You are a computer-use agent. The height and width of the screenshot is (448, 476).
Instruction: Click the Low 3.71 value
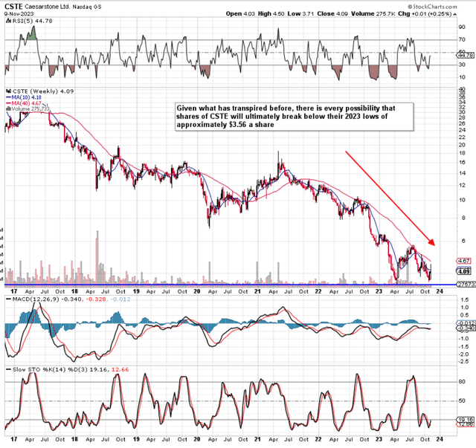tap(300, 13)
